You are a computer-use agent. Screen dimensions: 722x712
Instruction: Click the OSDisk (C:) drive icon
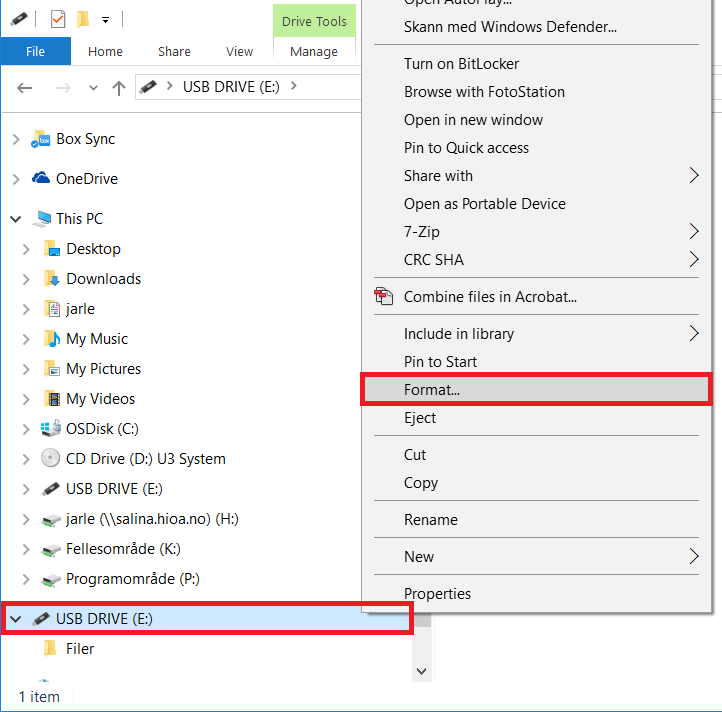51,428
